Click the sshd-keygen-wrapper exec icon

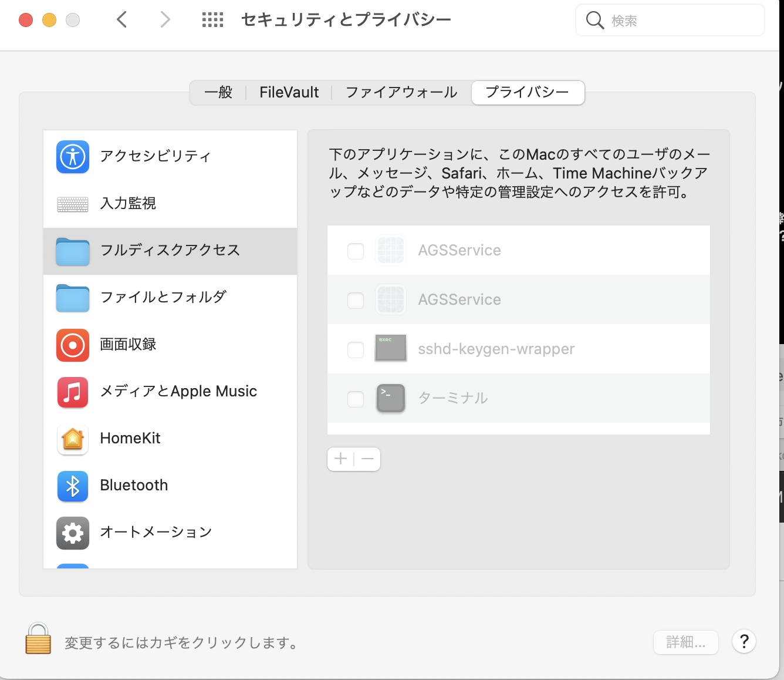point(391,348)
